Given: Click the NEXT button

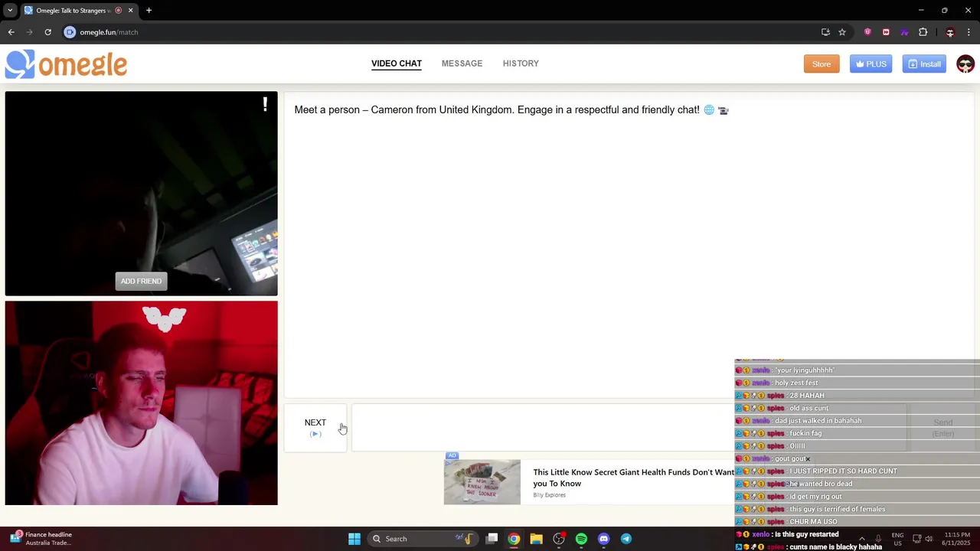Looking at the screenshot, I should point(315,428).
